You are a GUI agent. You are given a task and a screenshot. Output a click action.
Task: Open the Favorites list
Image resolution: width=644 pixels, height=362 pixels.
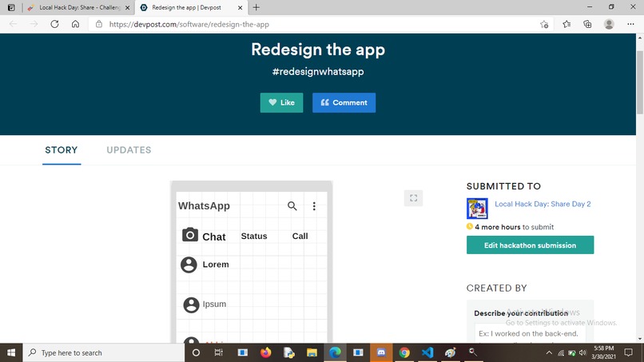coord(566,24)
